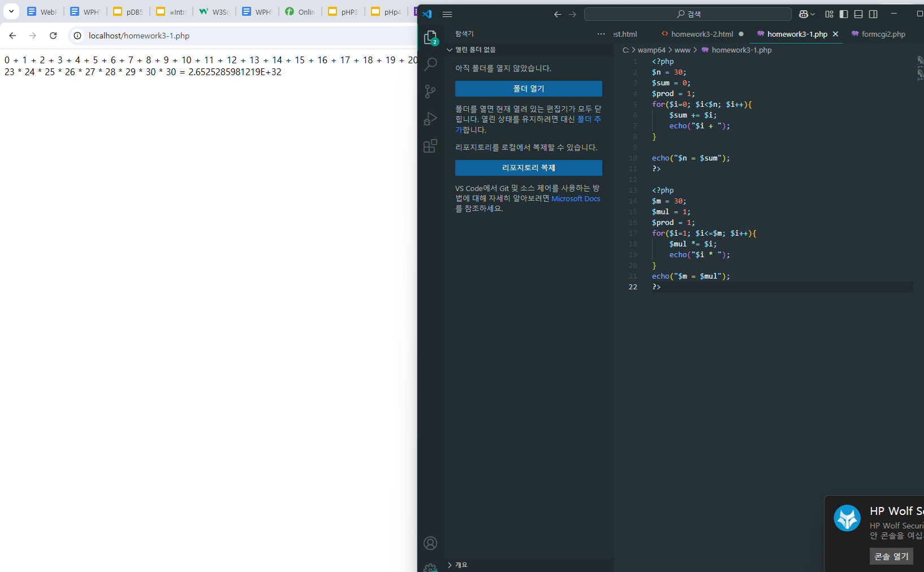
Task: Open the Extensions view
Action: tap(430, 146)
